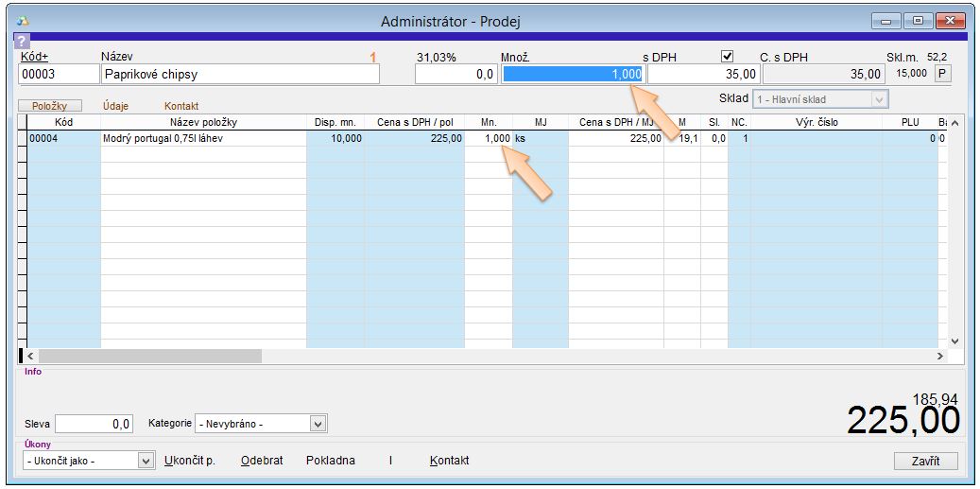The width and height of the screenshot is (980, 489).
Task: Click the application icon in title bar
Action: tap(23, 21)
